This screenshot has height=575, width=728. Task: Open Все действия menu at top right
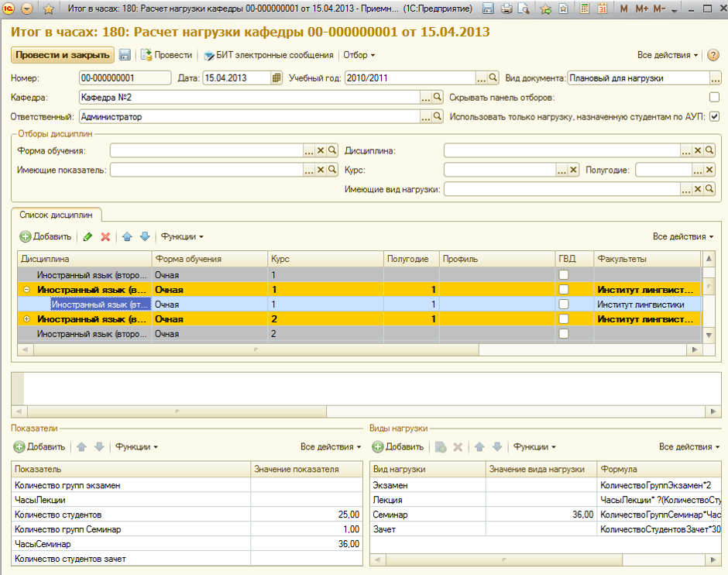tap(667, 55)
